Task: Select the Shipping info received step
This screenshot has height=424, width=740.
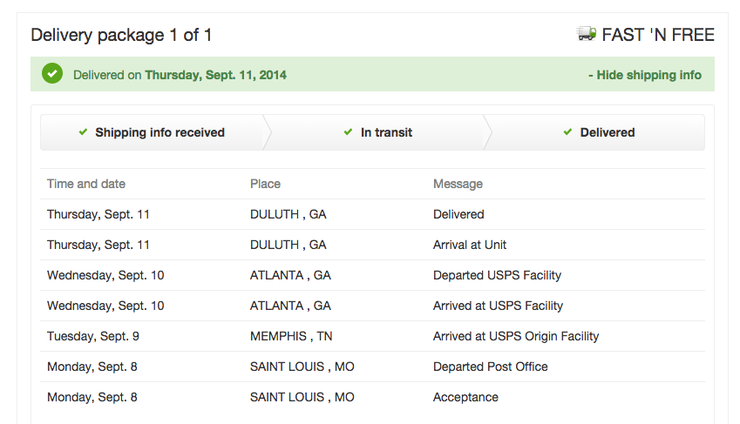Action: click(152, 133)
